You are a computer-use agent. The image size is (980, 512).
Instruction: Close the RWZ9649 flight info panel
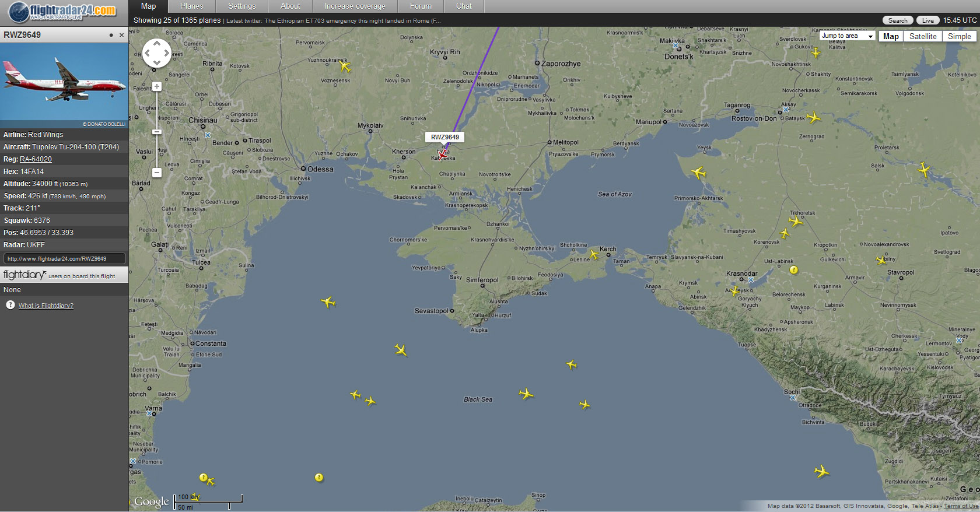[121, 35]
